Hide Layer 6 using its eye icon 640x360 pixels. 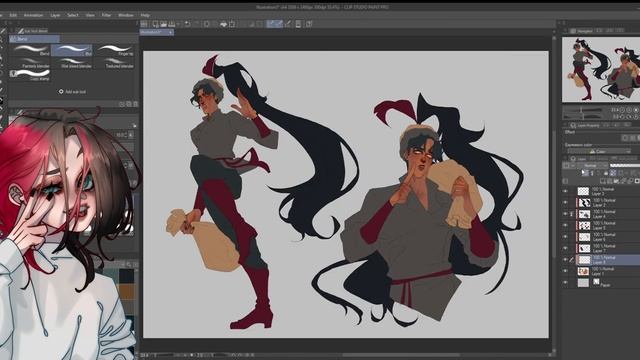[565, 237]
